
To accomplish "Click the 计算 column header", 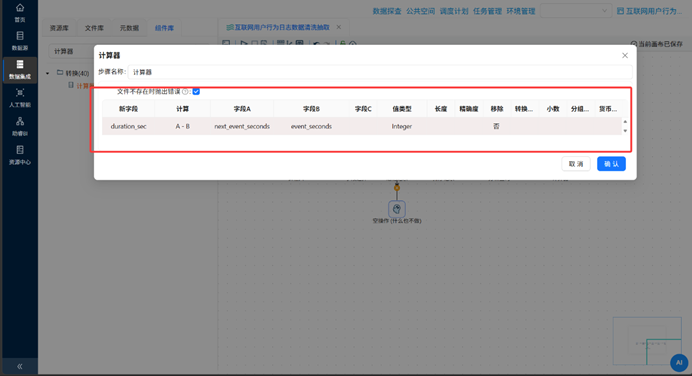I will pyautogui.click(x=183, y=109).
